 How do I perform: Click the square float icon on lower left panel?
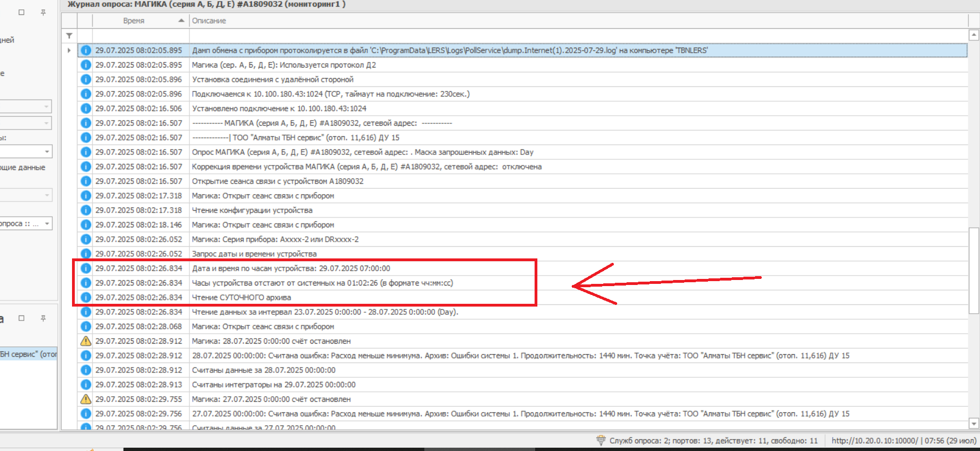22,318
